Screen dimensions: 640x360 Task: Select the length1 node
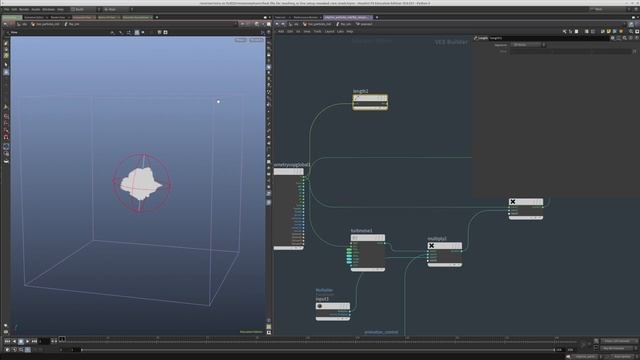click(370, 101)
